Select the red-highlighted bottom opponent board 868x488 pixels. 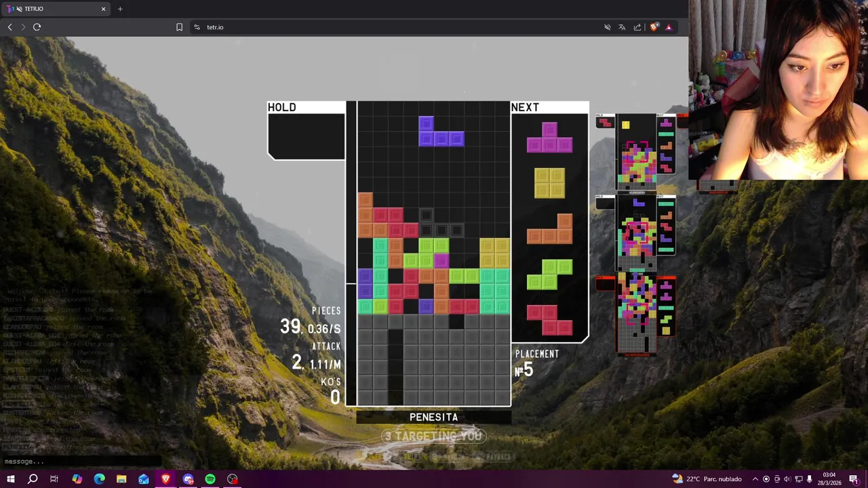tap(636, 315)
